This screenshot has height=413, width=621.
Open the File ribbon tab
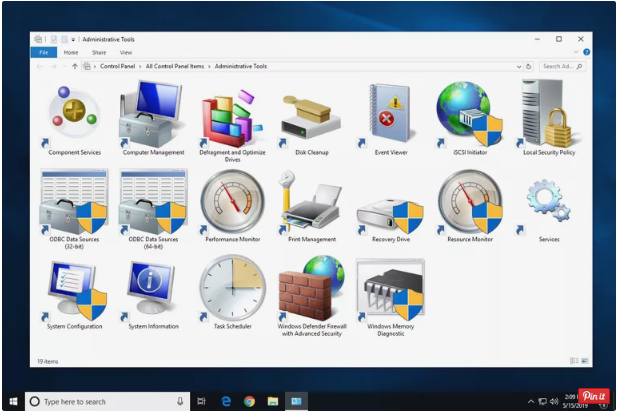(x=44, y=52)
